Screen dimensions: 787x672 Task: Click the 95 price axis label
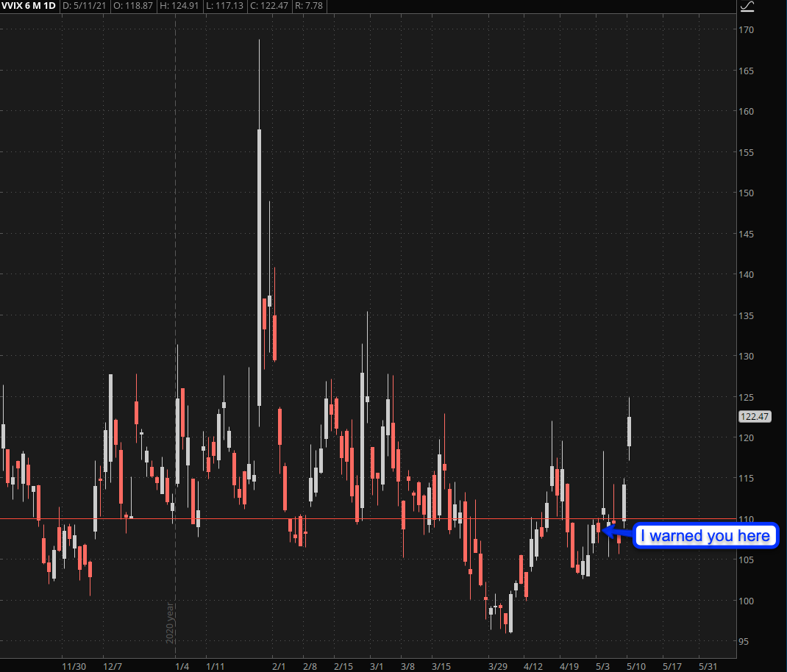tap(744, 641)
